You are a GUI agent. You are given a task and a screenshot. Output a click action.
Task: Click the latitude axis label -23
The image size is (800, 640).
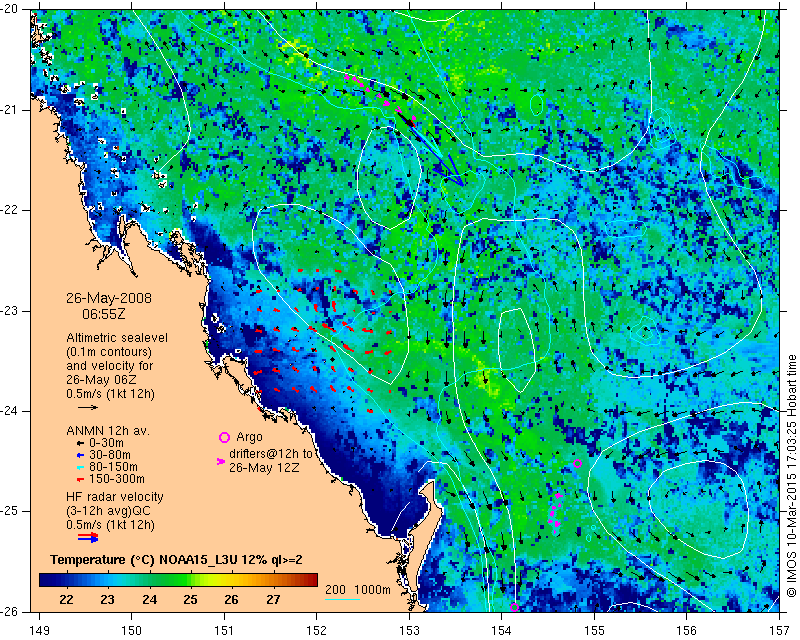pos(9,311)
